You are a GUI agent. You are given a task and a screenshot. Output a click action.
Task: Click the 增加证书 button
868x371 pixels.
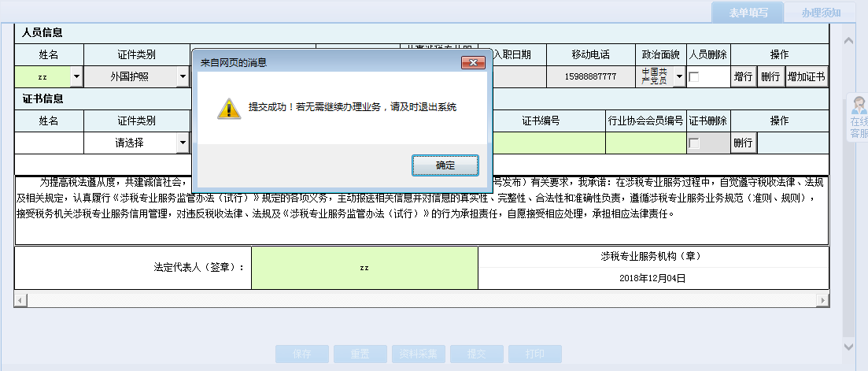pos(807,77)
